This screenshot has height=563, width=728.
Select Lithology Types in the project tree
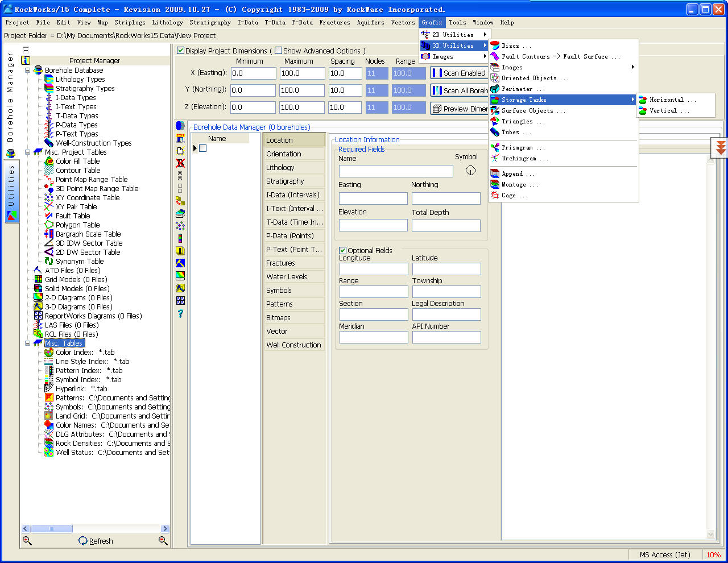pos(80,80)
